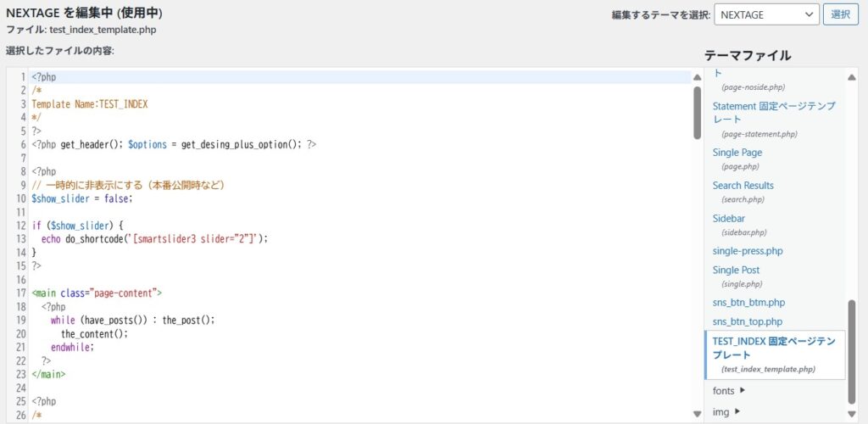Viewport: 868px width, 424px height.
Task: Click the echo do_shortcode line
Action: point(154,239)
